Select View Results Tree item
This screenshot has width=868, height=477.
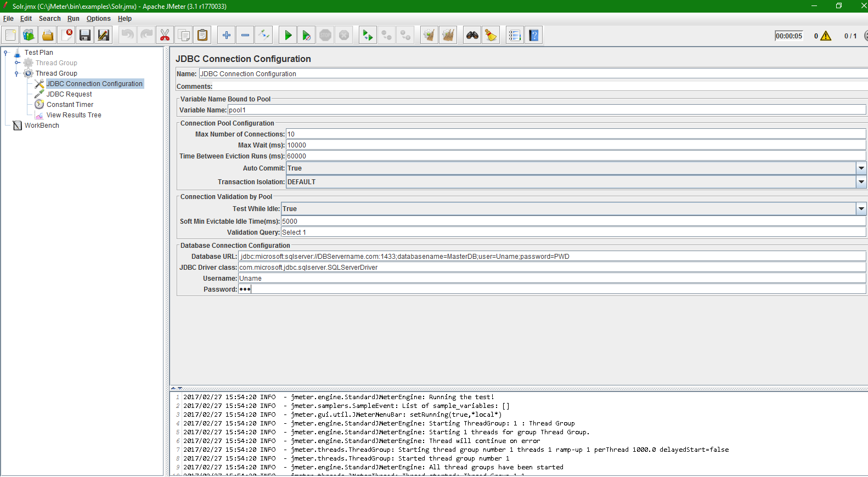[x=74, y=115]
